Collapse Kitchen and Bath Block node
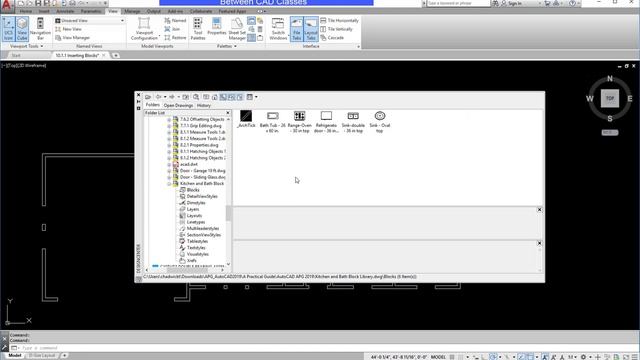The height and width of the screenshot is (360, 640). tap(169, 184)
